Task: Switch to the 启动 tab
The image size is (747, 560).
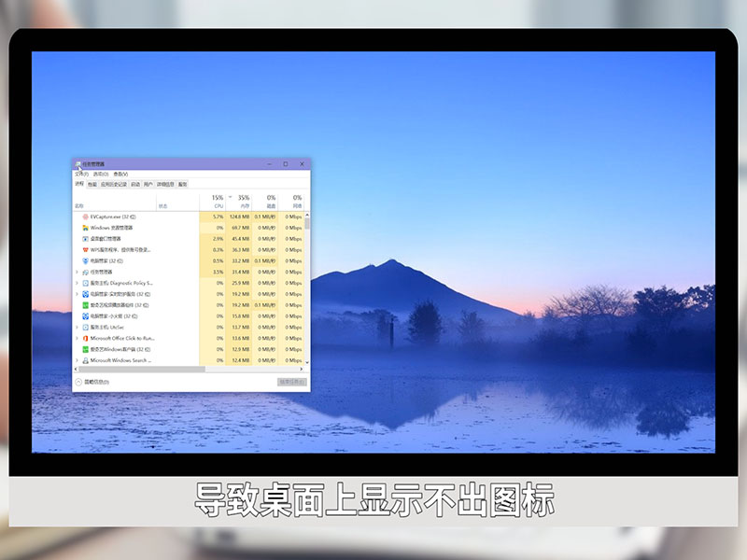Action: (135, 184)
